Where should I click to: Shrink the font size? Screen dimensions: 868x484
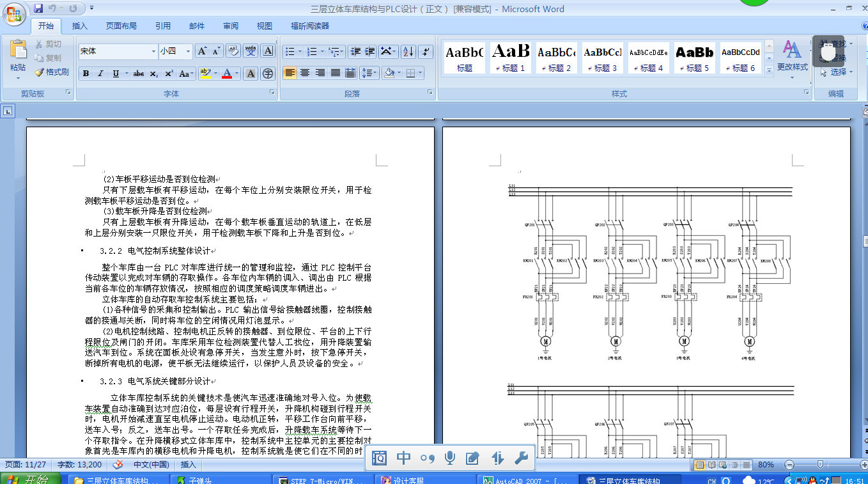point(217,51)
